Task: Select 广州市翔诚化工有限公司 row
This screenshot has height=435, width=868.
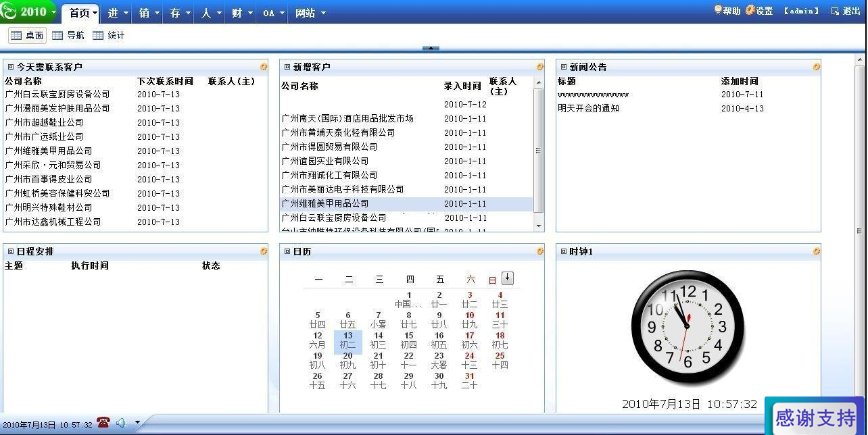Action: point(407,175)
